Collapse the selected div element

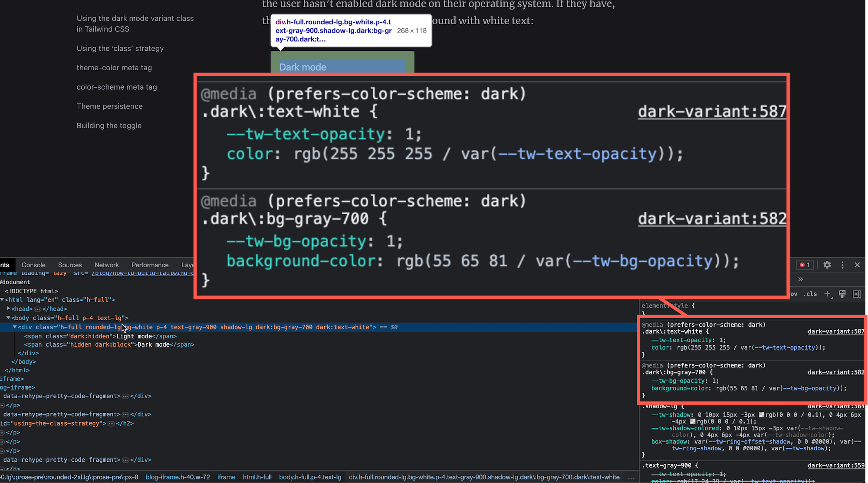[x=15, y=327]
